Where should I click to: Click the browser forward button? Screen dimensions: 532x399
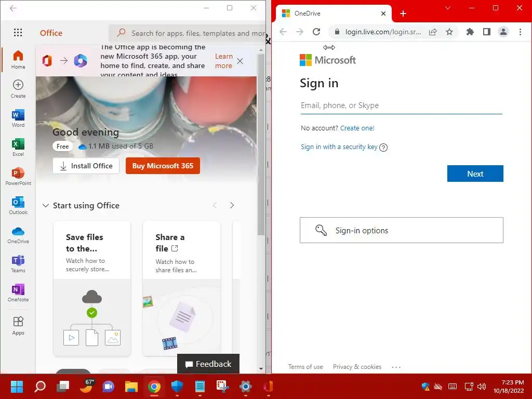click(300, 32)
